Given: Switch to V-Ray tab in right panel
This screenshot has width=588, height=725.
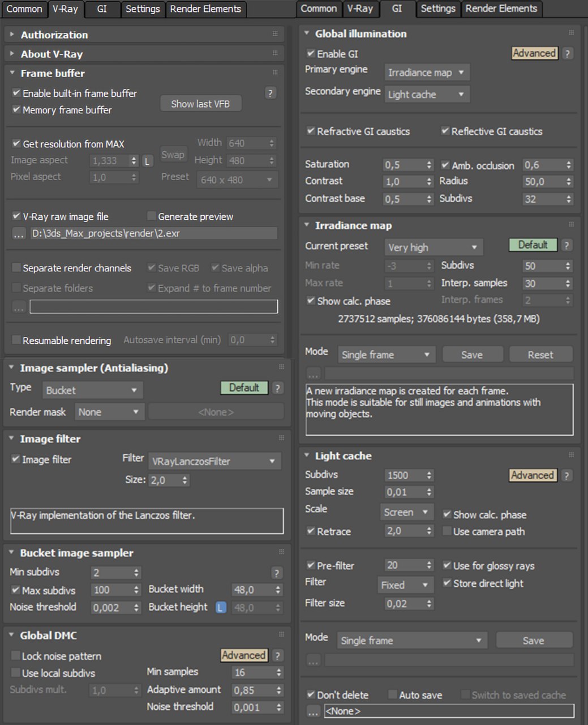Looking at the screenshot, I should tap(360, 8).
